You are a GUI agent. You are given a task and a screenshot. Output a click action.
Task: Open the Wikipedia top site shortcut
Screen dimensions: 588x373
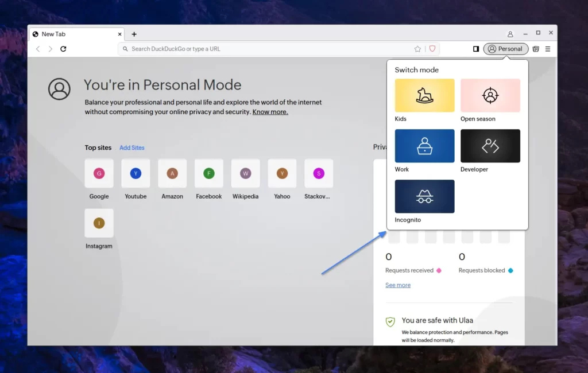[x=245, y=174]
